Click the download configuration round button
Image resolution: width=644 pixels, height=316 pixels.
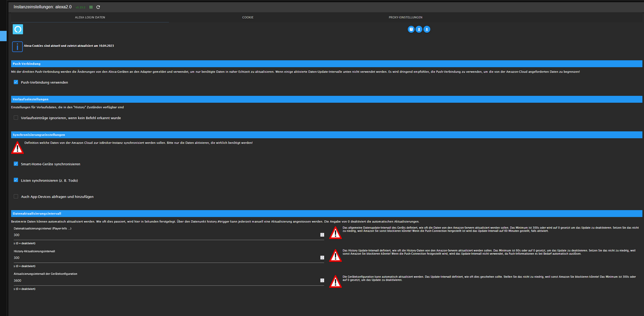click(427, 30)
